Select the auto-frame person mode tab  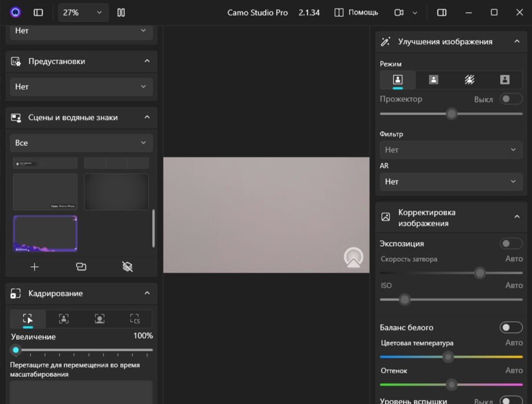coord(64,319)
